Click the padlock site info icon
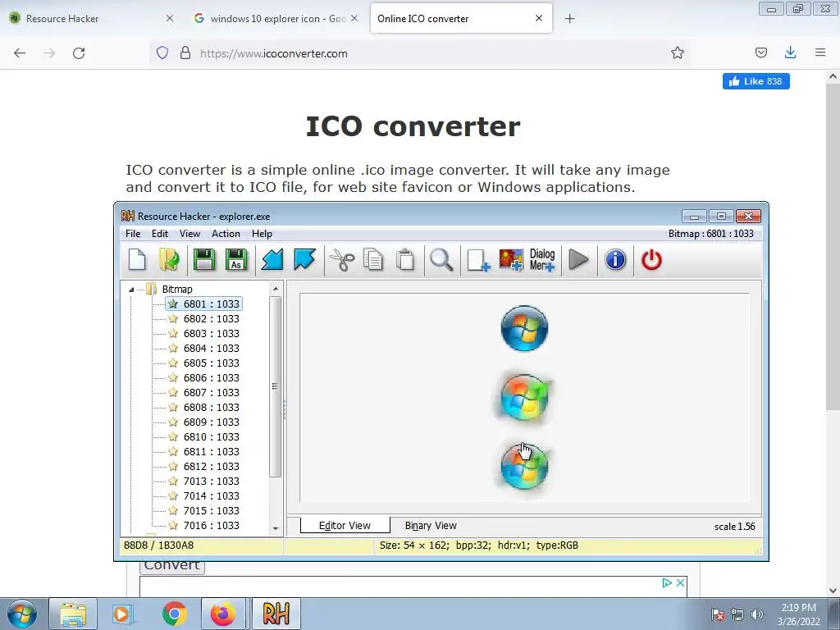Viewport: 840px width, 630px height. coord(185,52)
